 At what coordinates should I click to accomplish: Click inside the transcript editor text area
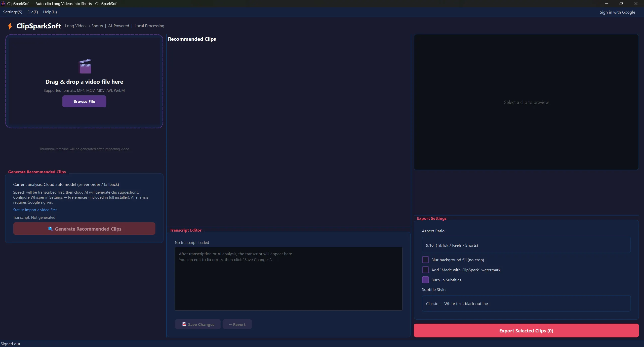click(289, 279)
